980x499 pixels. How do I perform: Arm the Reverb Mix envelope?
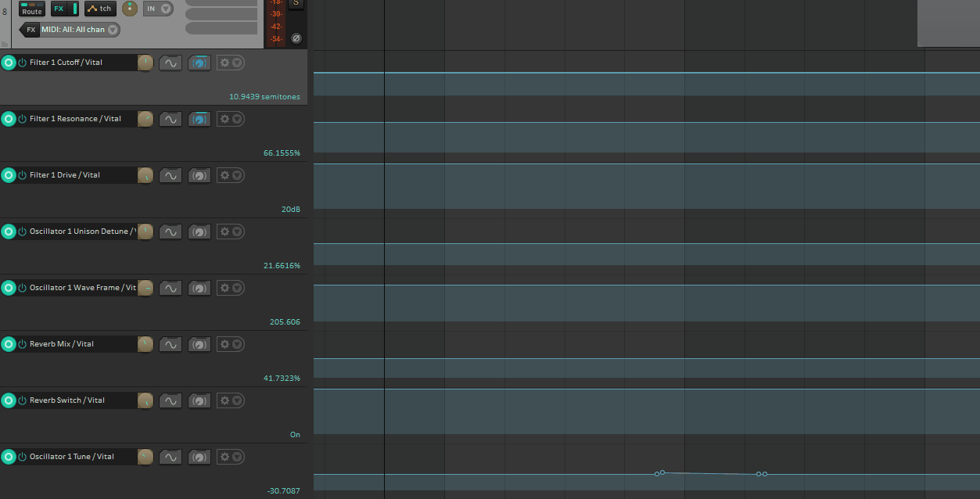pos(9,344)
